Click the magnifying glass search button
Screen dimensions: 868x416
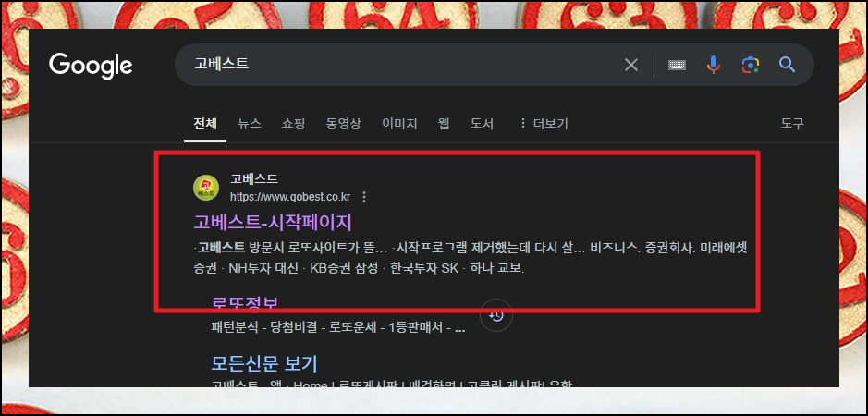click(787, 65)
